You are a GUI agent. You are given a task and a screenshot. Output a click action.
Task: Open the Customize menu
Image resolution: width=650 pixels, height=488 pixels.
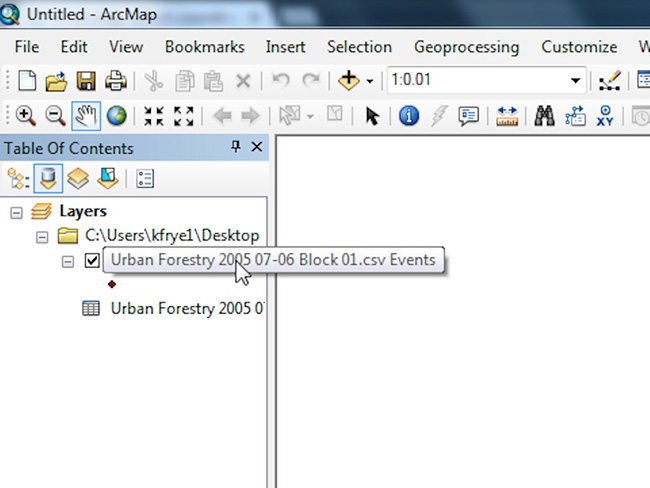(x=579, y=47)
